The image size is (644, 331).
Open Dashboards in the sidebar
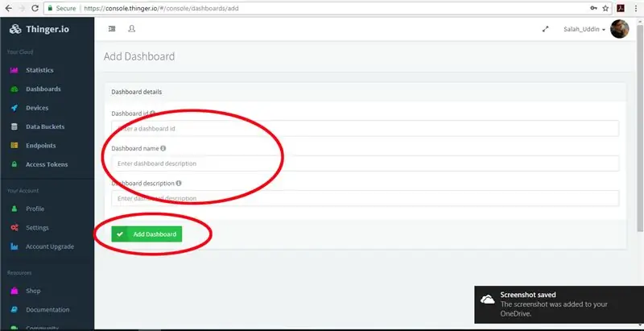pyautogui.click(x=43, y=89)
